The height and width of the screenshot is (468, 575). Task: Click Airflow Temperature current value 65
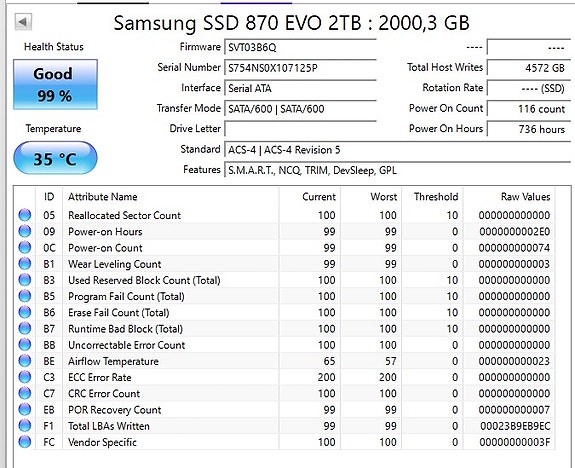329,361
